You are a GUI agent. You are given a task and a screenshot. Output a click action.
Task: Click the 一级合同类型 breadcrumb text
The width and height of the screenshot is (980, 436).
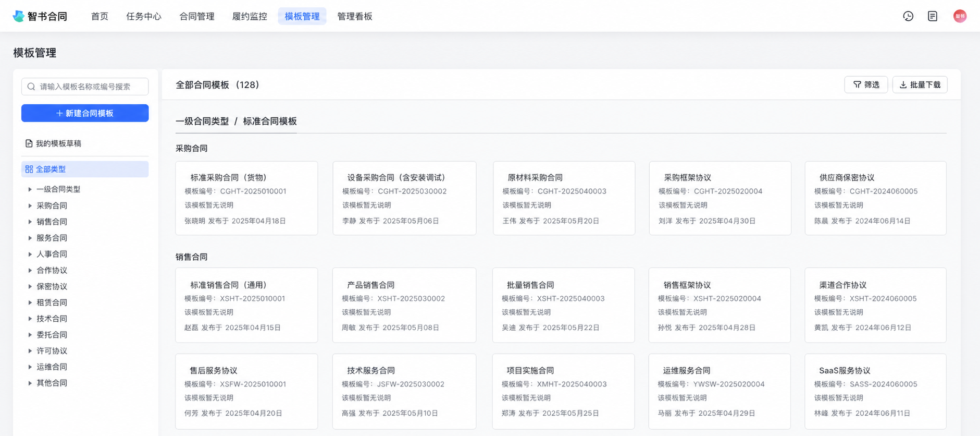coord(202,121)
